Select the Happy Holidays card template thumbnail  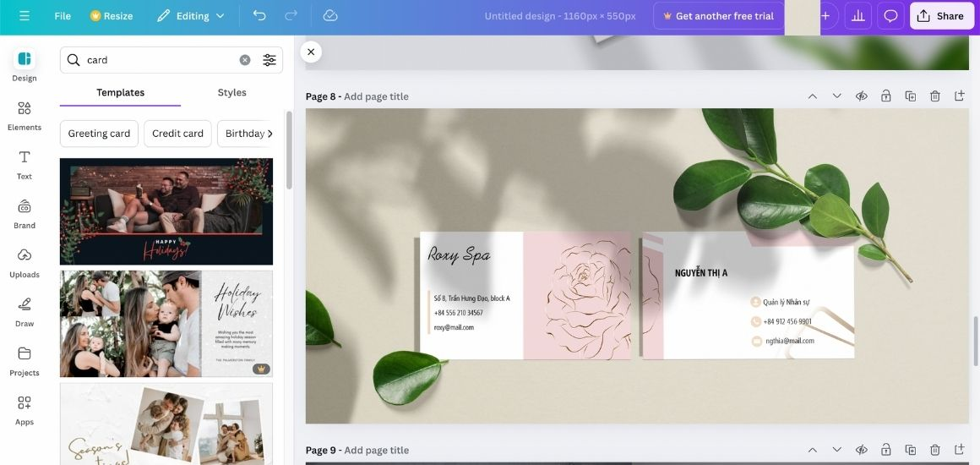coord(166,211)
